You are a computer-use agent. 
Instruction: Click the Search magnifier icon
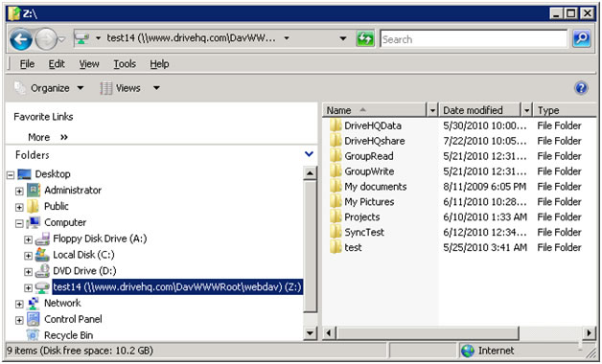tap(581, 38)
